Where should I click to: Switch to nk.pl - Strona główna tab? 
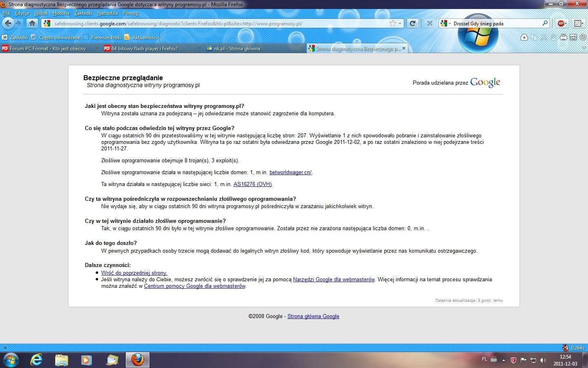point(255,48)
